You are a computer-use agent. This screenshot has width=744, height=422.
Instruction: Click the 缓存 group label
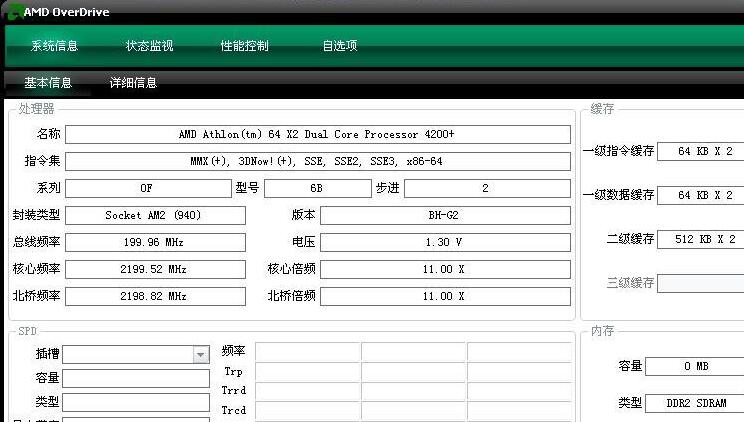point(602,109)
